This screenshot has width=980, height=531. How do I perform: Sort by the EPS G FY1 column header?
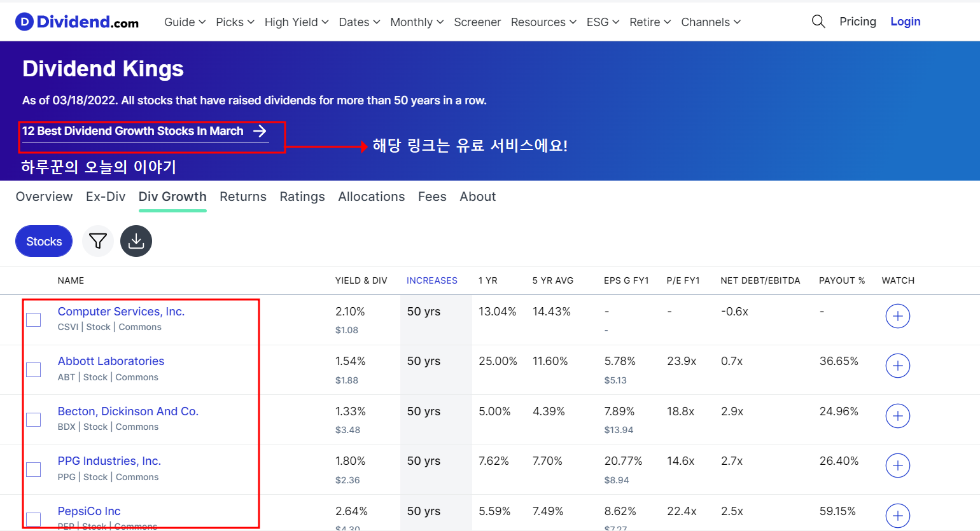(x=626, y=280)
